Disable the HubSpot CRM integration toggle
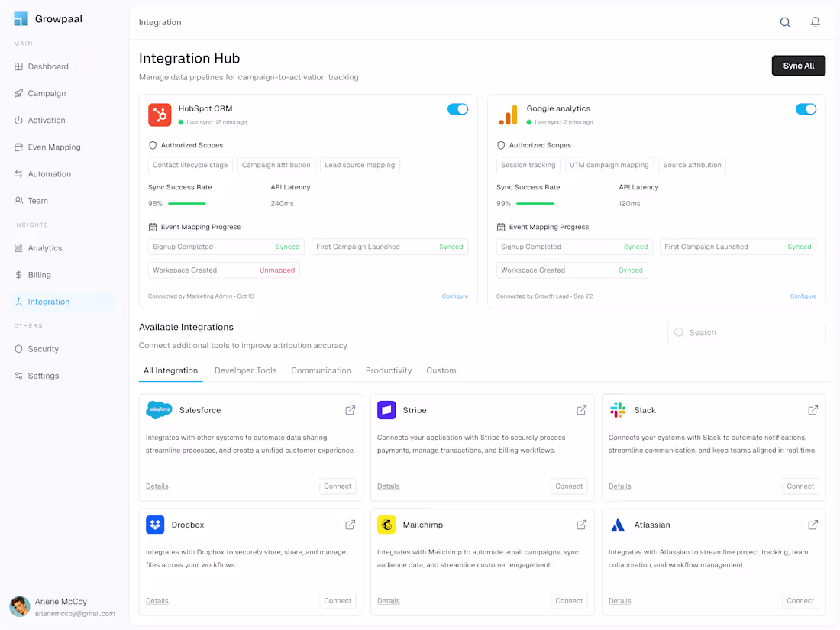840x630 pixels. [457, 108]
